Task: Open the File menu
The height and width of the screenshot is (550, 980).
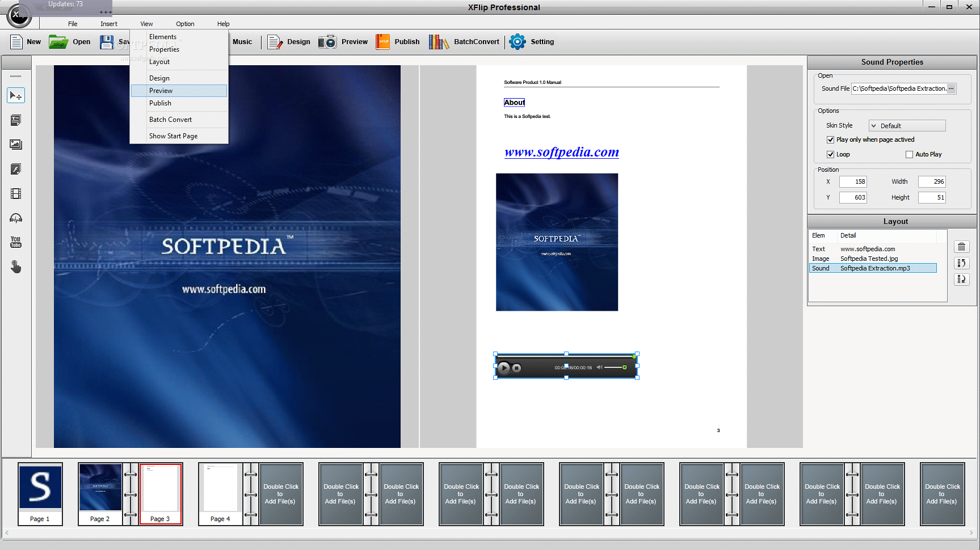Action: point(73,24)
